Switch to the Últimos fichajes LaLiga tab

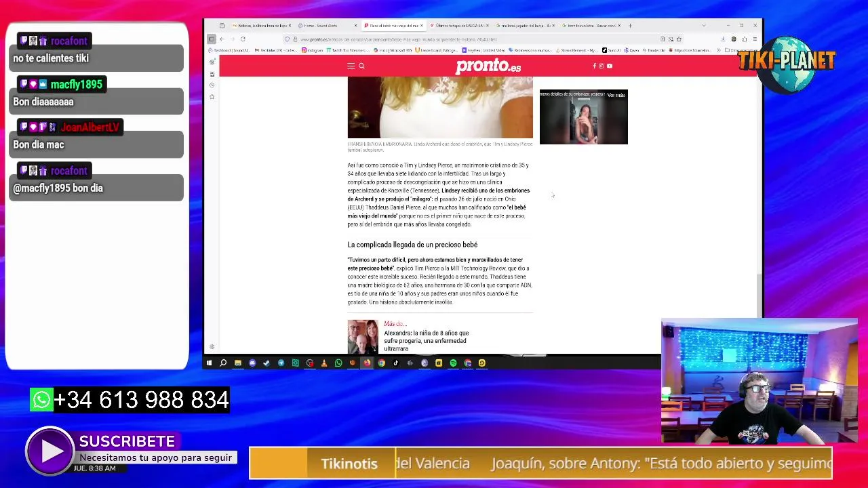(x=458, y=26)
